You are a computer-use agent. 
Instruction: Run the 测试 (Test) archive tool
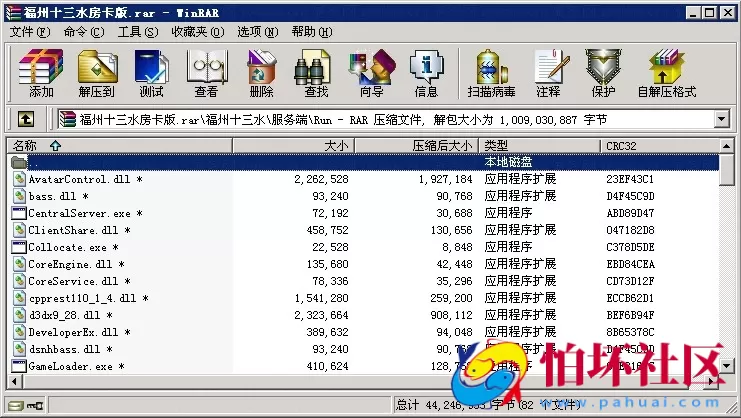click(152, 72)
